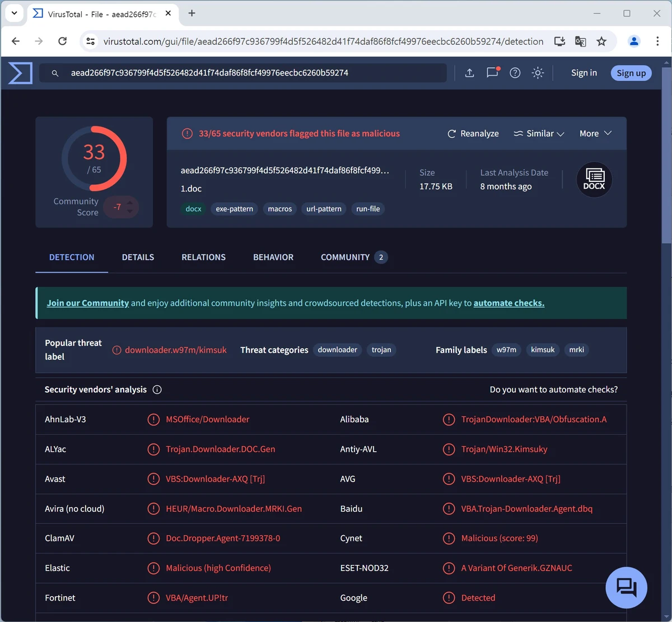Downvote the community score arrow
This screenshot has height=622, width=672.
click(130, 212)
